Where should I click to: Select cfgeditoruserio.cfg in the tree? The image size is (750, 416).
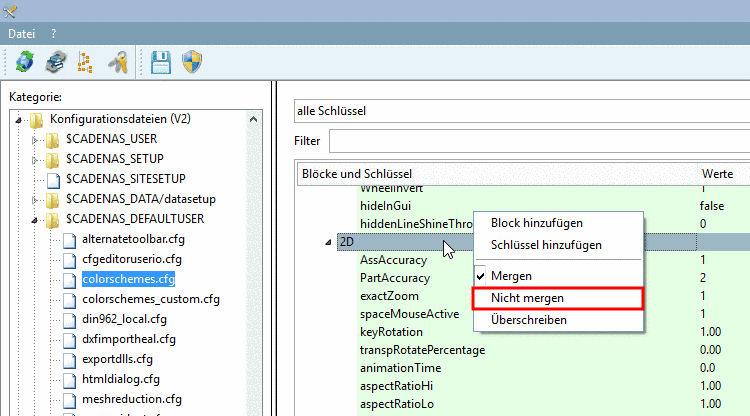tap(132, 259)
